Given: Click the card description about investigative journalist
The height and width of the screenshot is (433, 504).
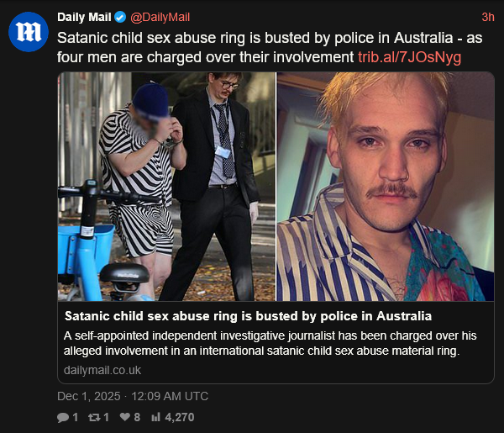Looking at the screenshot, I should [x=270, y=343].
